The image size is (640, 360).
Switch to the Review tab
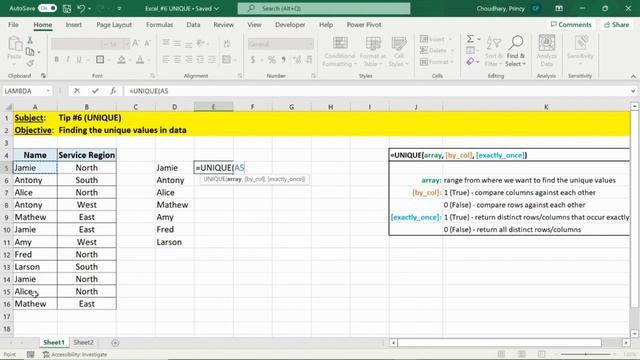[x=223, y=24]
